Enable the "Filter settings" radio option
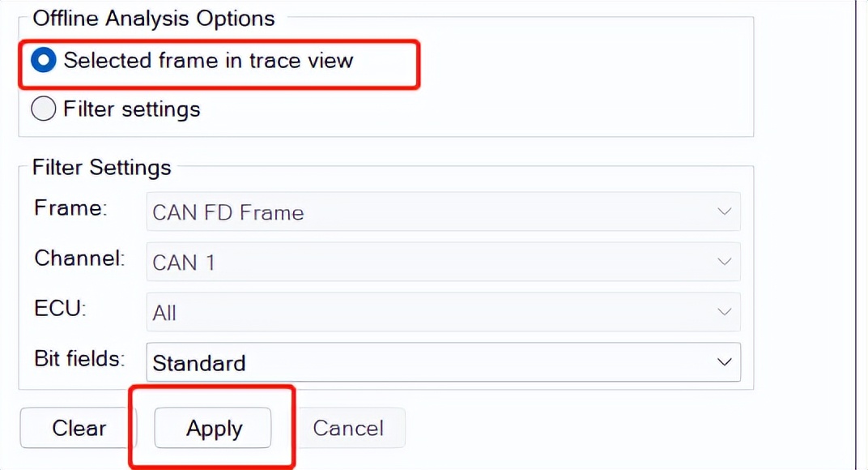The height and width of the screenshot is (470, 868). click(x=44, y=109)
